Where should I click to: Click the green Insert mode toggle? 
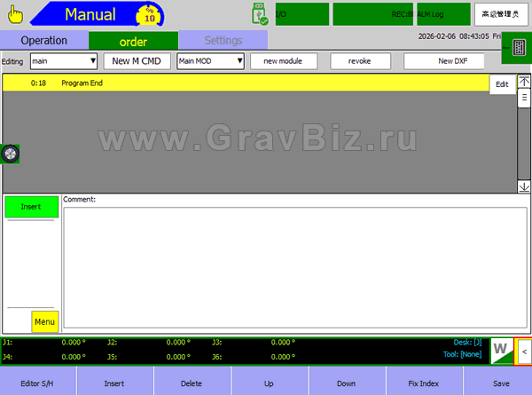[31, 207]
